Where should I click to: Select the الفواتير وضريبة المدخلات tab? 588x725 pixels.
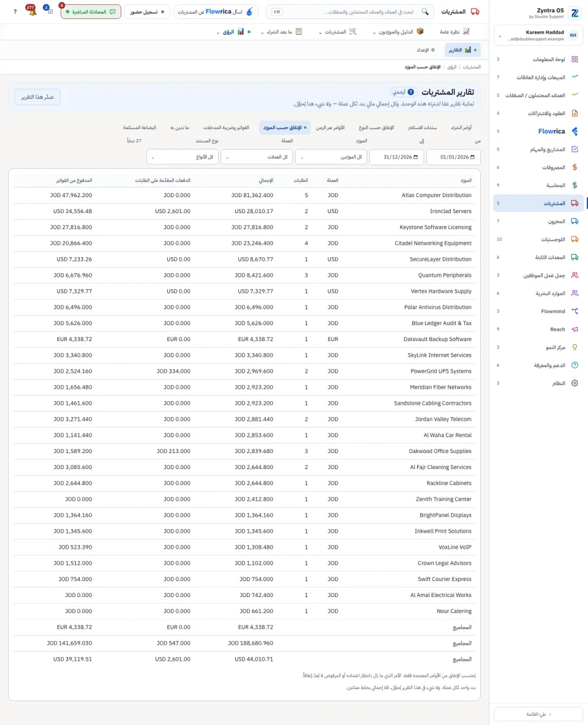[x=226, y=127]
